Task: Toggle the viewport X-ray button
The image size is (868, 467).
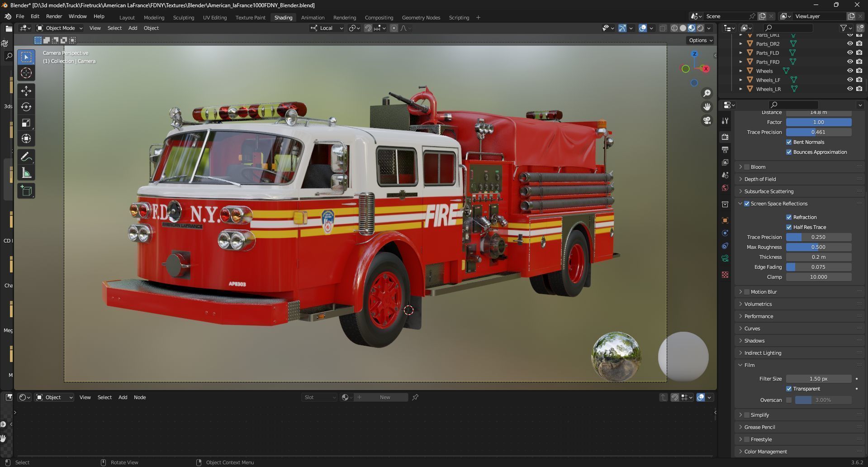Action: coord(663,28)
